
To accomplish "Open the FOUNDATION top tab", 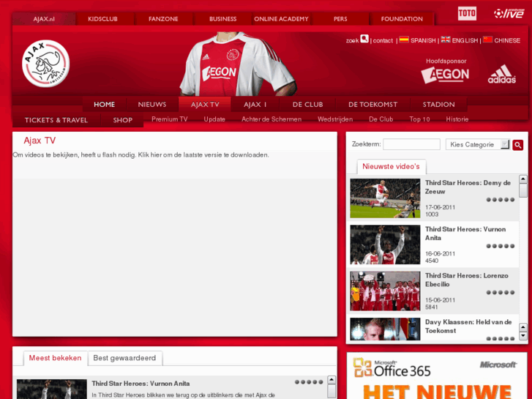I will point(402,19).
